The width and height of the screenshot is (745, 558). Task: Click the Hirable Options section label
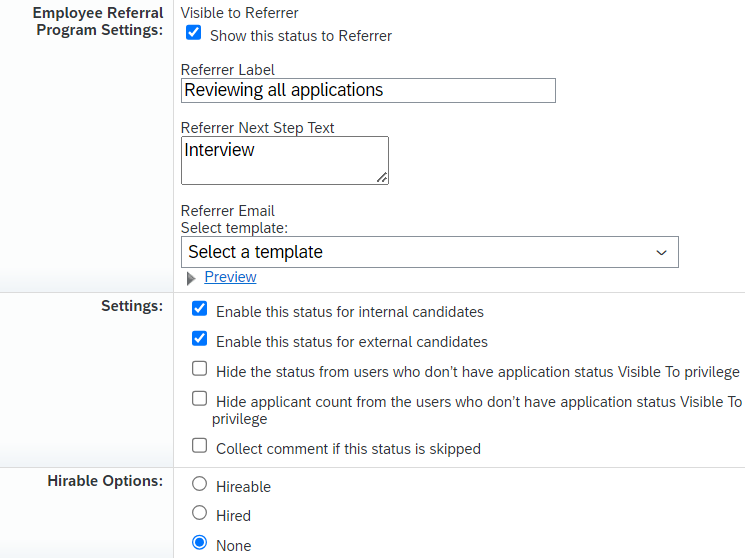pos(105,481)
